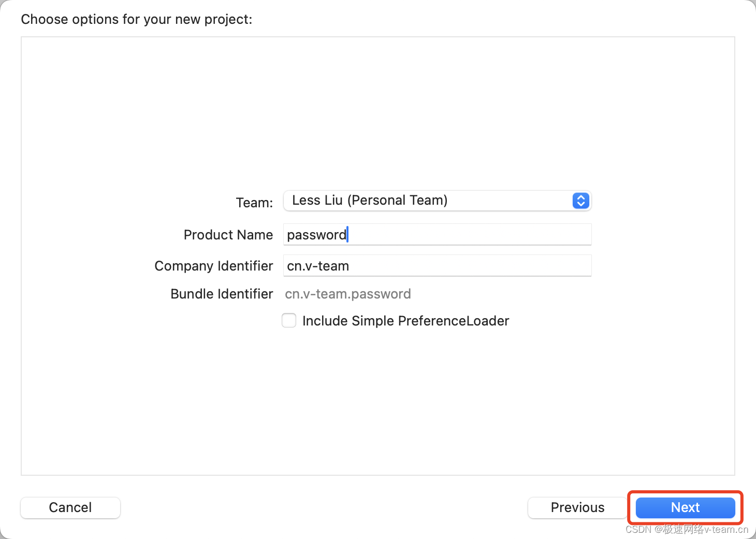Click the 'cn.v-team' text in Company Identifier
756x539 pixels.
[318, 266]
